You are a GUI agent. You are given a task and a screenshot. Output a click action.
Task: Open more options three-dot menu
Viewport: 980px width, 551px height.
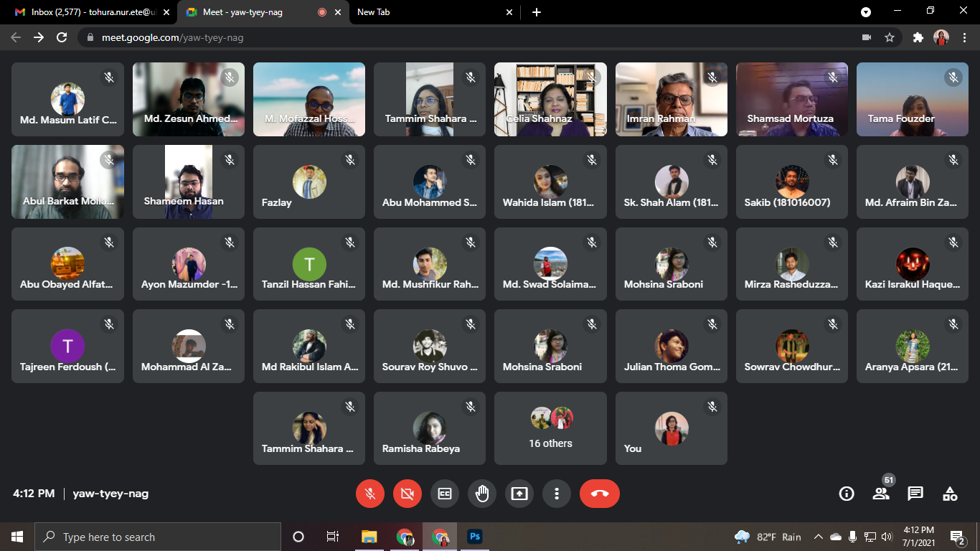pyautogui.click(x=556, y=494)
